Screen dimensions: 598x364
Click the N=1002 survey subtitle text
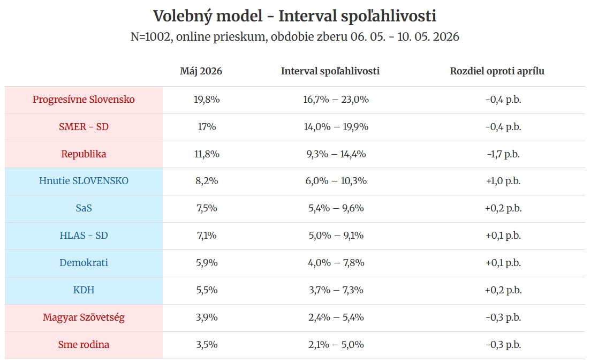[x=294, y=36]
